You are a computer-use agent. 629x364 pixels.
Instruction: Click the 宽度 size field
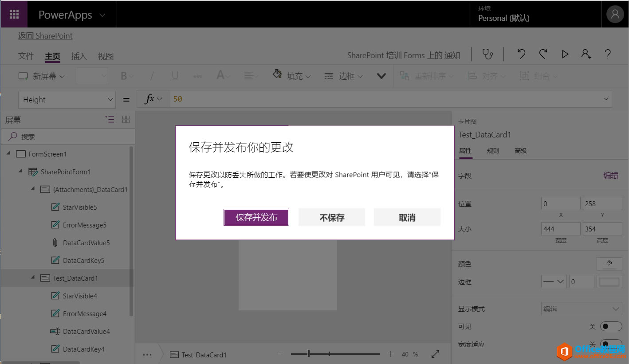tap(561, 229)
